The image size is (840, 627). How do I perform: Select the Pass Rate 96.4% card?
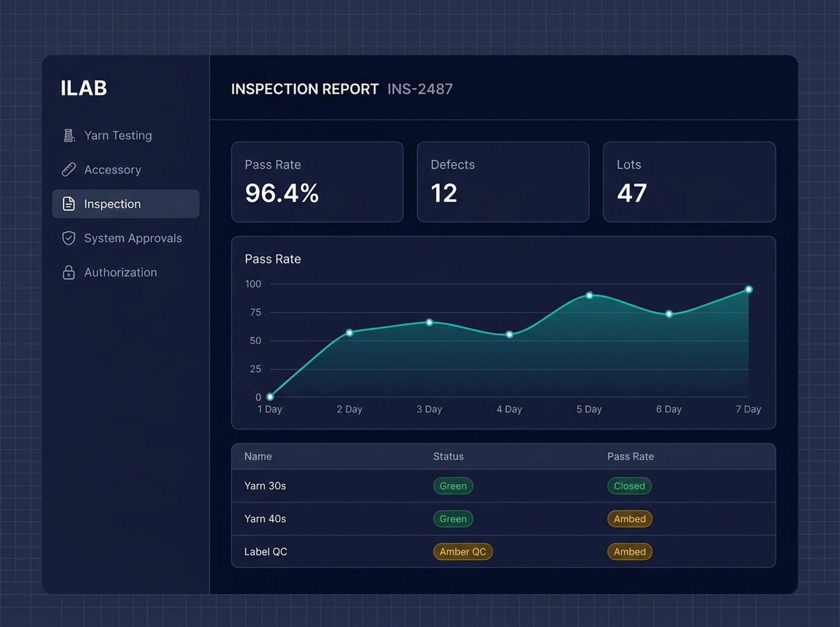317,182
